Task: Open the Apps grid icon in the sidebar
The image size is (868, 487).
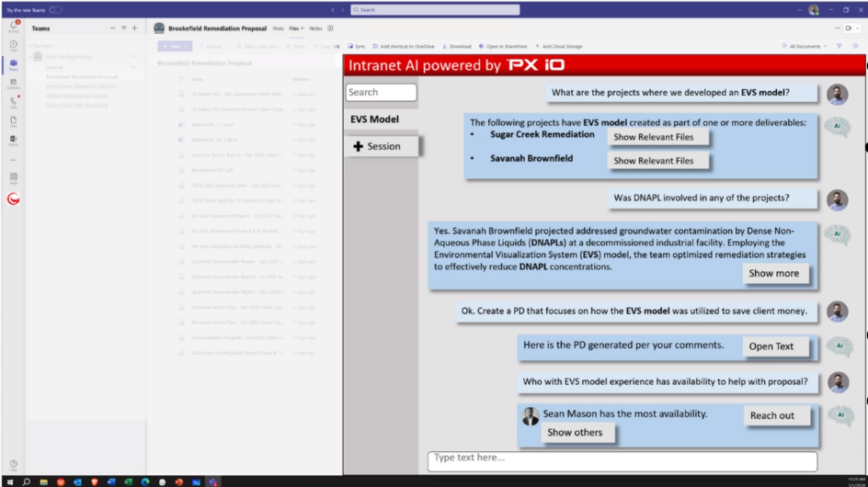Action: point(14,178)
